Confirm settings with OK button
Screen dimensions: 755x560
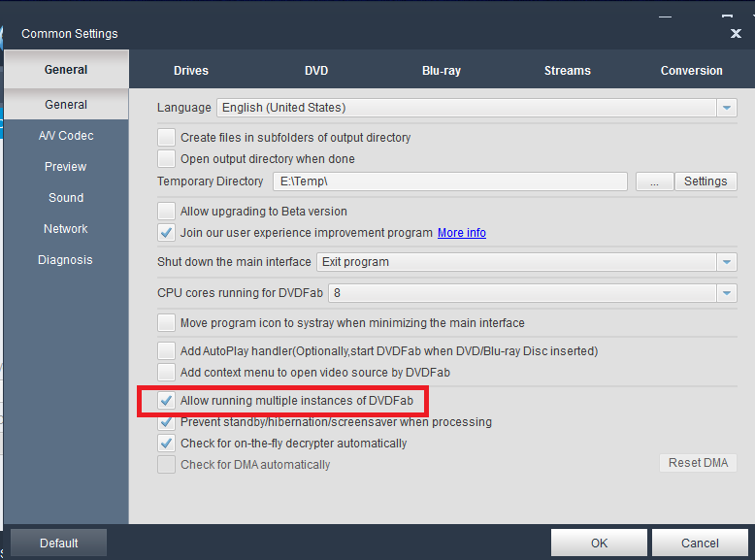pyautogui.click(x=599, y=544)
